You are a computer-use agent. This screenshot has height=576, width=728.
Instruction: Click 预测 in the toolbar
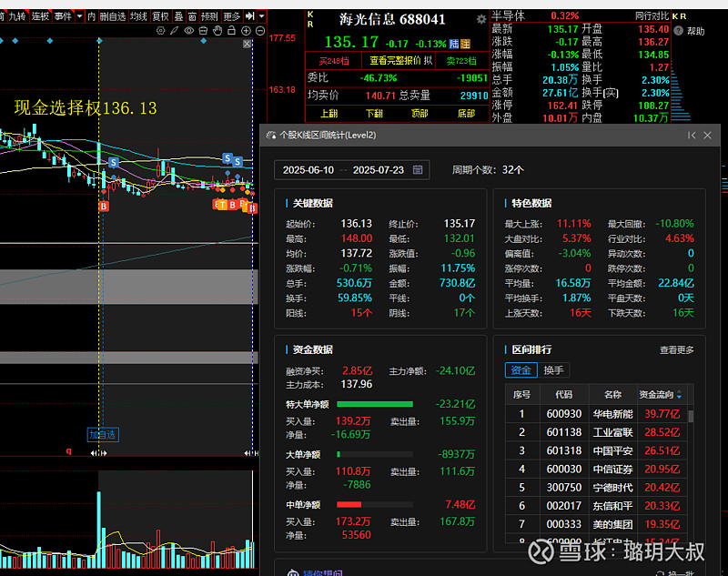click(209, 16)
